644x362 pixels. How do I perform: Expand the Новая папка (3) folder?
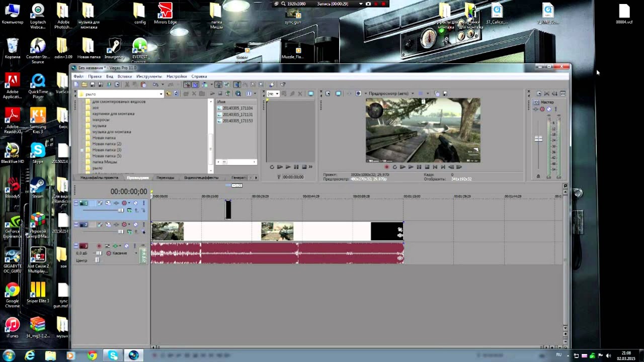point(82,150)
